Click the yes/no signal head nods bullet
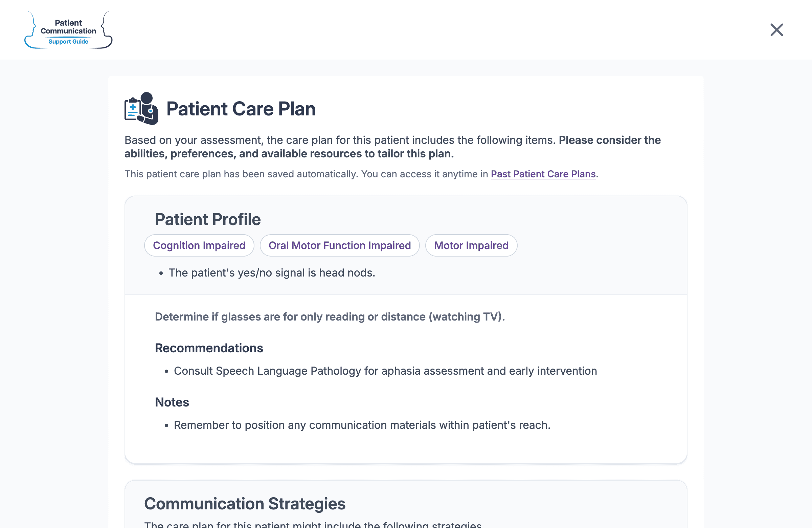The width and height of the screenshot is (812, 528). [272, 273]
